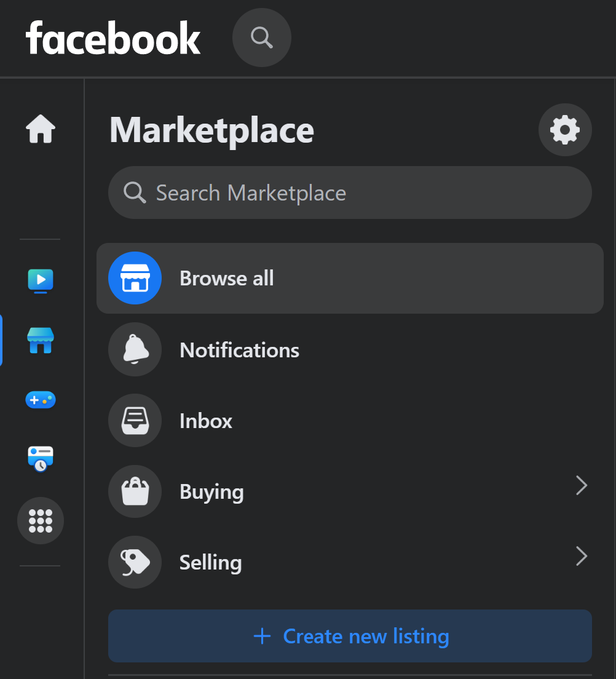Click the Selling price tag icon
Viewport: 616px width, 679px height.
135,562
